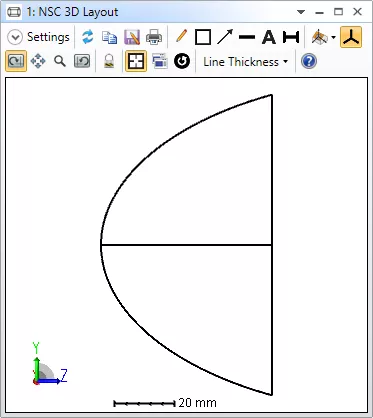This screenshot has width=373, height=418.
Task: Add text with the A tool
Action: click(269, 37)
